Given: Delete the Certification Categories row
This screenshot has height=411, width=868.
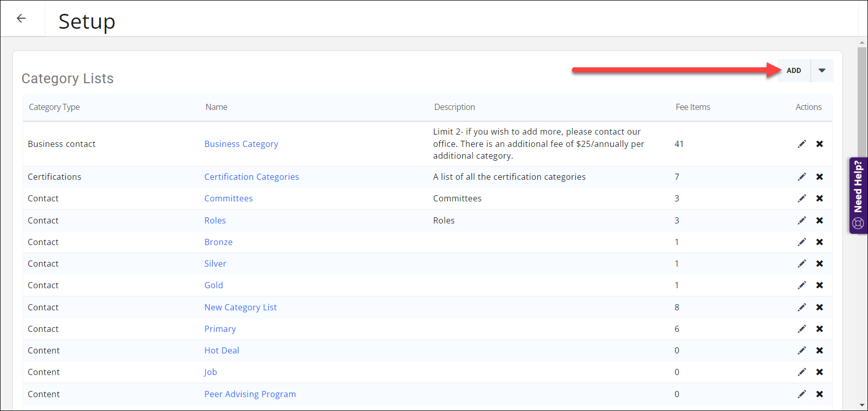Looking at the screenshot, I should point(820,177).
